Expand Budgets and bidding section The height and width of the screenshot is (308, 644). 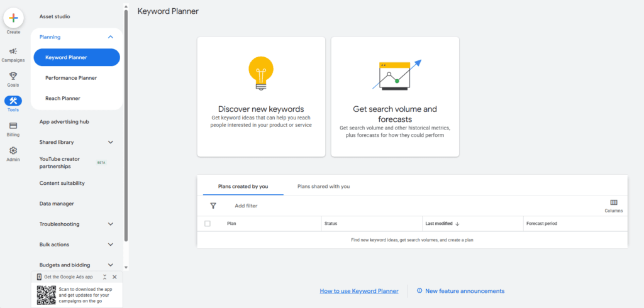tap(110, 265)
